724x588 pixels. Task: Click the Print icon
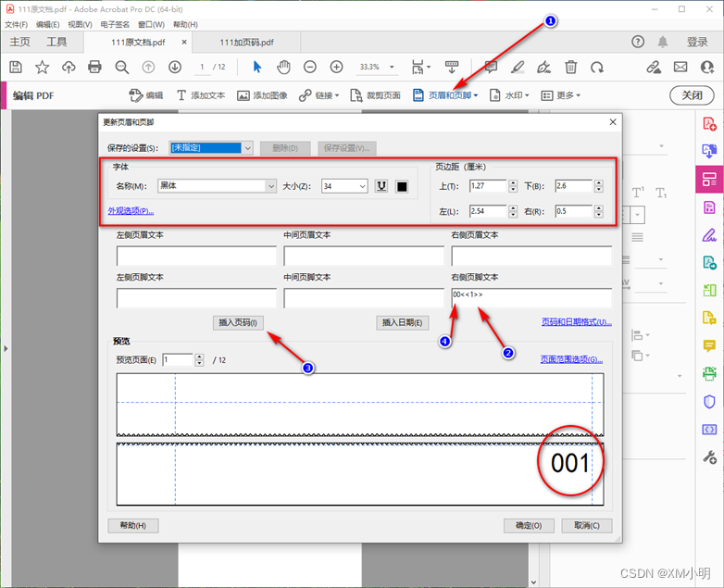[94, 68]
